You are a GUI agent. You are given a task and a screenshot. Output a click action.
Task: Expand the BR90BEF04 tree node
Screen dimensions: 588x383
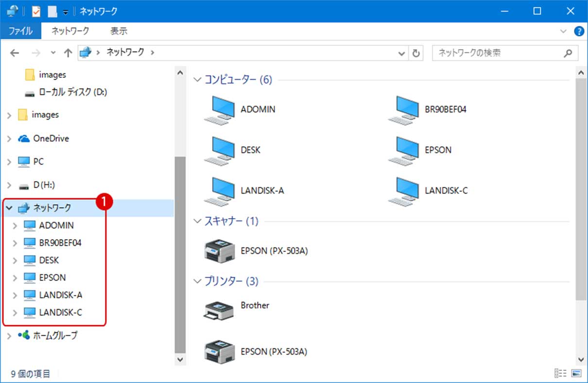(x=15, y=243)
